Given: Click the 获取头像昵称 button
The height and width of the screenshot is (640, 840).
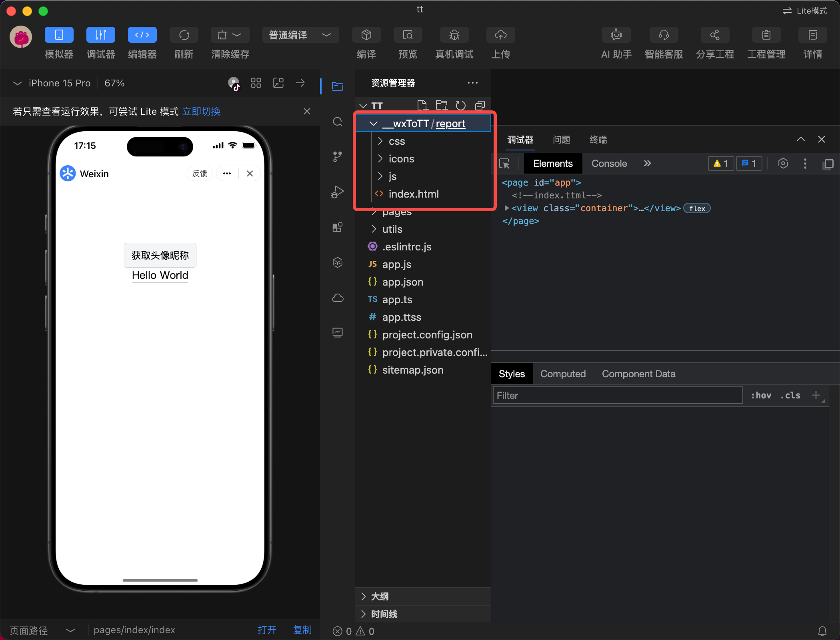Looking at the screenshot, I should (x=160, y=255).
